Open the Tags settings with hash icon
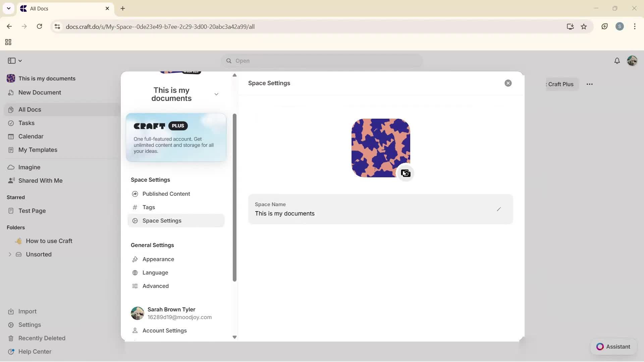 [148, 207]
